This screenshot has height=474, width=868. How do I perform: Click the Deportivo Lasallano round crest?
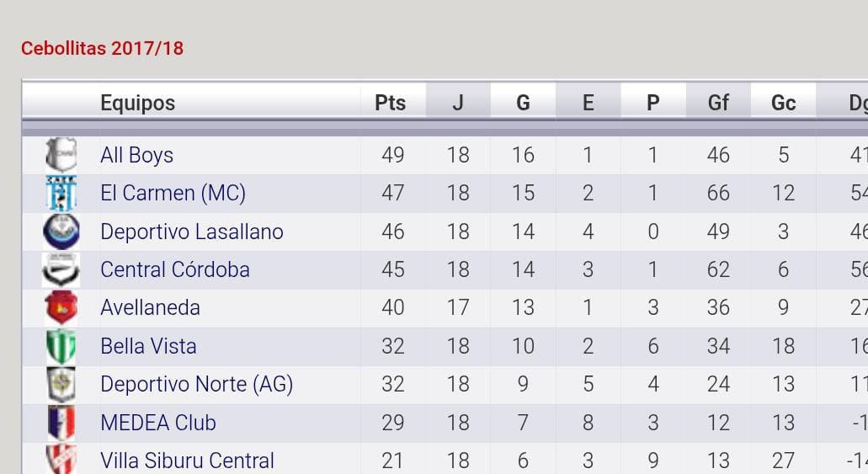click(61, 232)
